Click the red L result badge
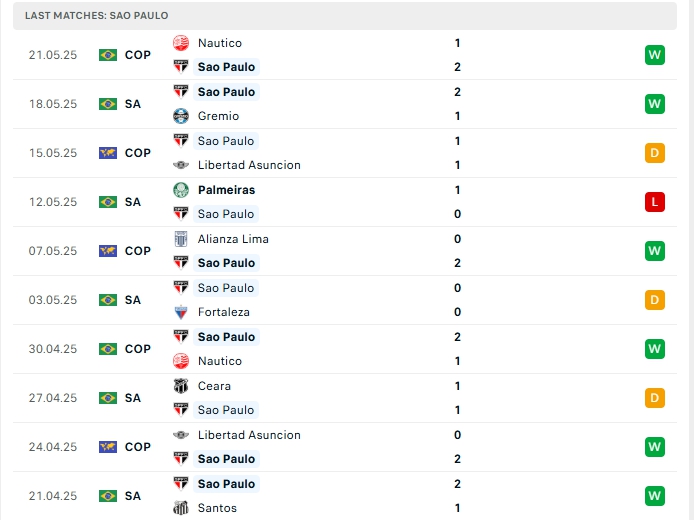Viewport: 694px width, 520px height. (655, 202)
